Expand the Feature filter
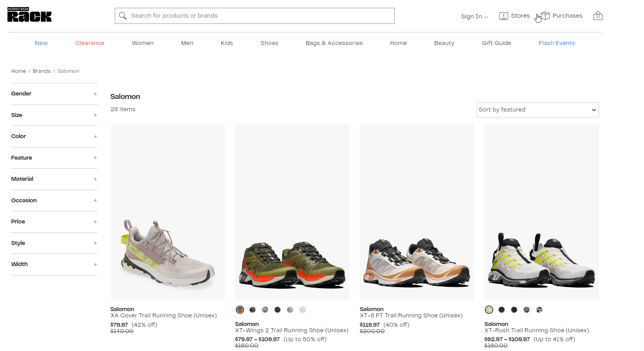 [x=54, y=158]
